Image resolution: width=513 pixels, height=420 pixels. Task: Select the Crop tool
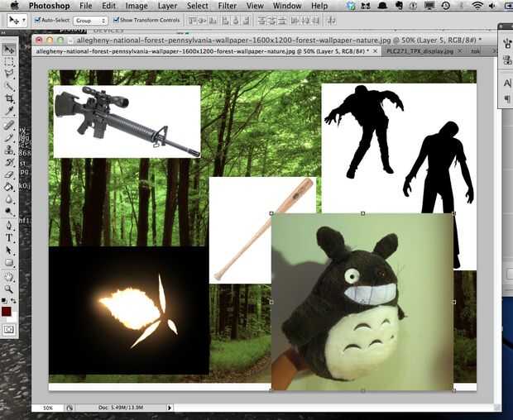click(9, 98)
